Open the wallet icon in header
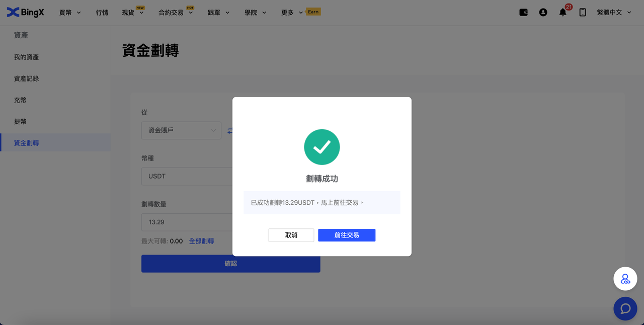This screenshot has height=325, width=644. [523, 12]
